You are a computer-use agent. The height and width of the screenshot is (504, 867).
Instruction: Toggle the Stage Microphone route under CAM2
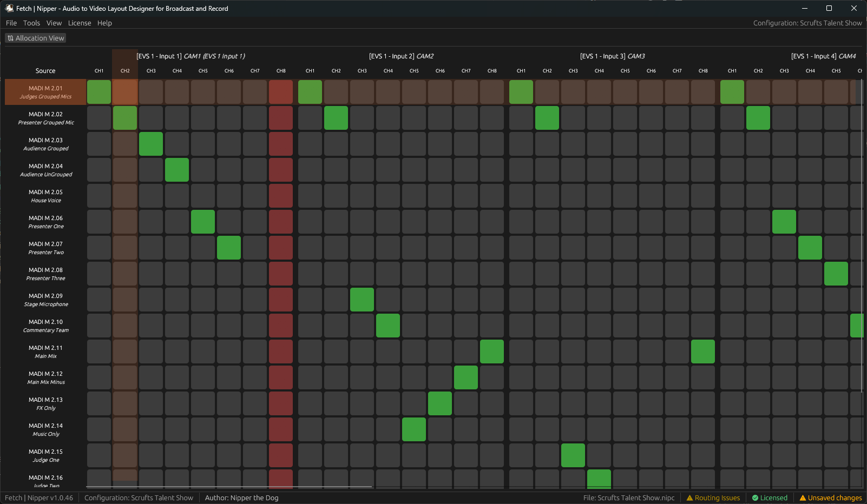pyautogui.click(x=362, y=300)
